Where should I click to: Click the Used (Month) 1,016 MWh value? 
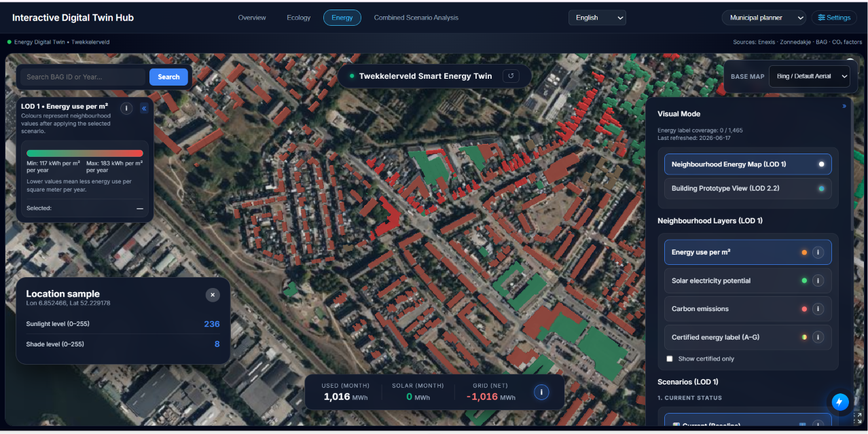[x=345, y=397]
